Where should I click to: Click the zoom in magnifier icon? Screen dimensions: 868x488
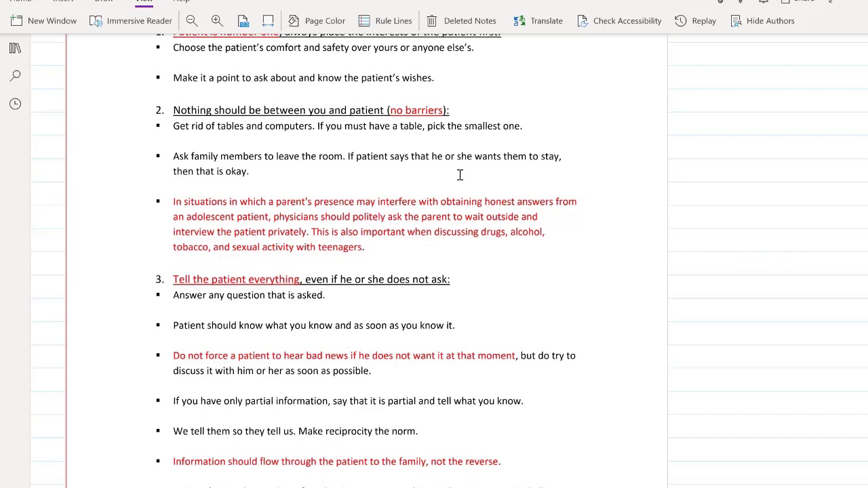click(217, 20)
